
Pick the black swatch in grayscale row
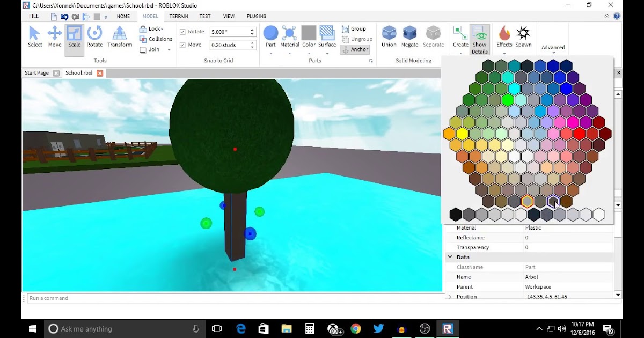tap(456, 215)
